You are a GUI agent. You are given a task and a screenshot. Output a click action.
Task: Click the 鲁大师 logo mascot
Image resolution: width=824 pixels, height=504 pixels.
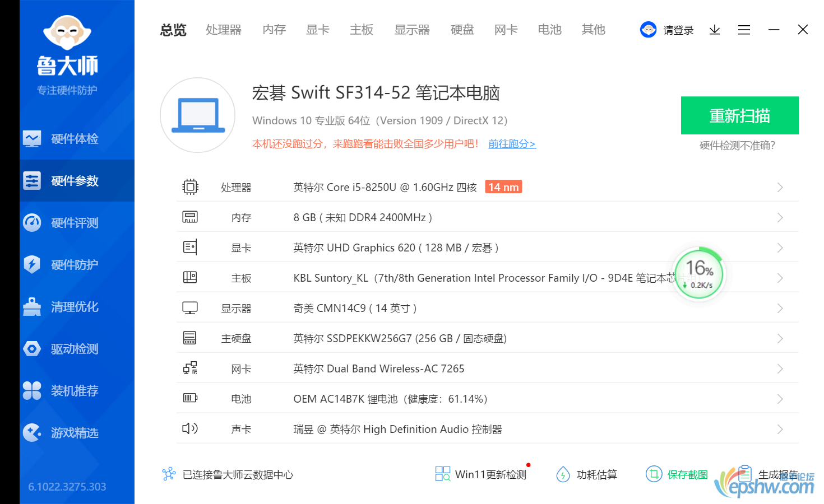point(67,33)
